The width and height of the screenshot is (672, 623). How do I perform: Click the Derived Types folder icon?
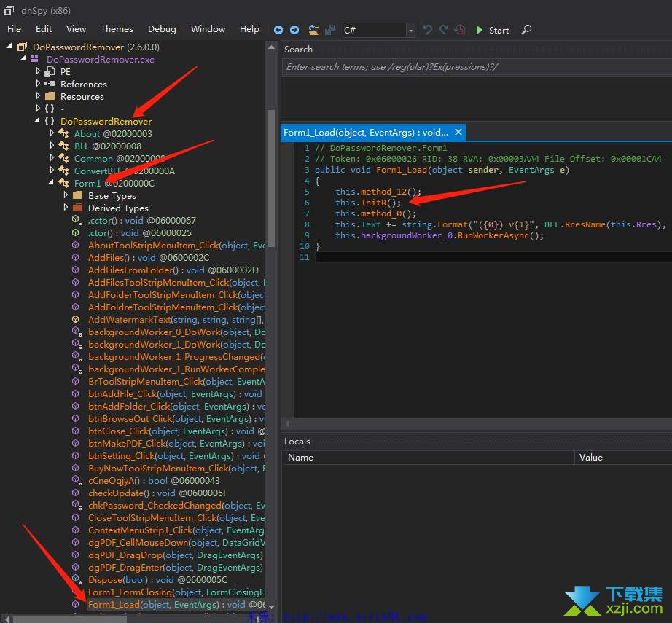(77, 208)
